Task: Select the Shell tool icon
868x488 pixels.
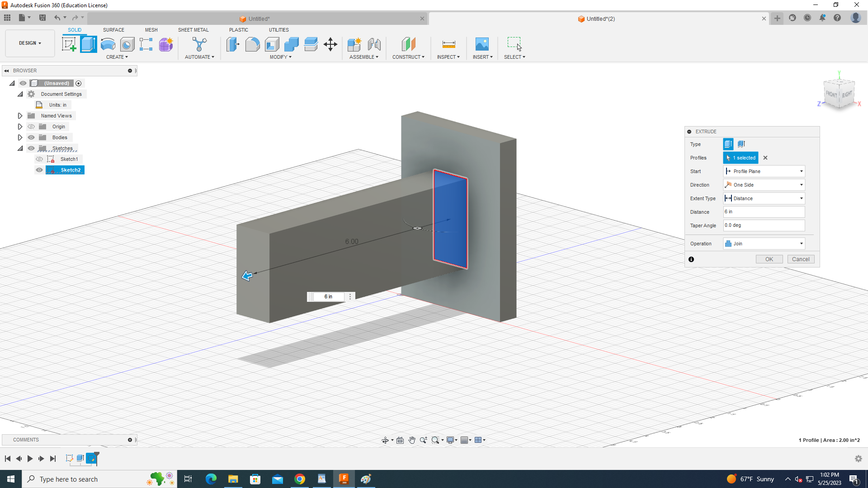Action: pyautogui.click(x=272, y=44)
